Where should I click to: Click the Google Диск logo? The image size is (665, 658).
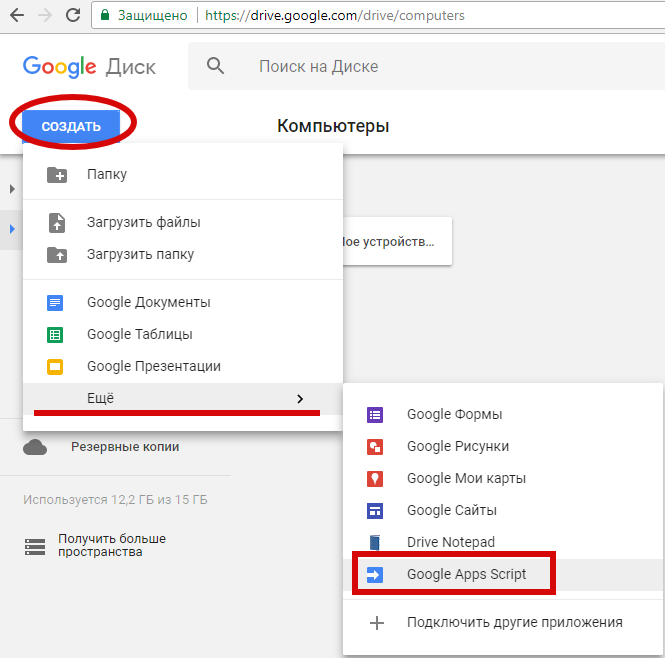[89, 67]
